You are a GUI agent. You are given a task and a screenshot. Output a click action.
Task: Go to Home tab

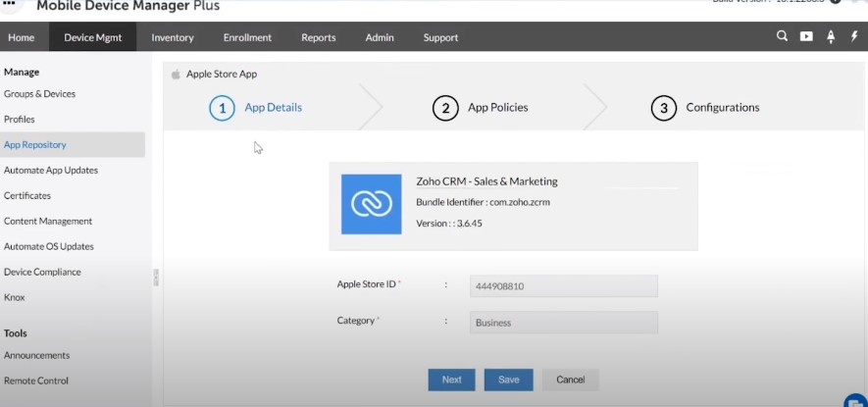(21, 37)
